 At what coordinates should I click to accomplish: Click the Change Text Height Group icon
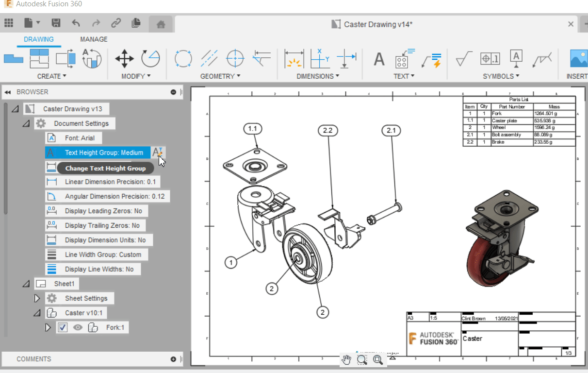(x=157, y=153)
